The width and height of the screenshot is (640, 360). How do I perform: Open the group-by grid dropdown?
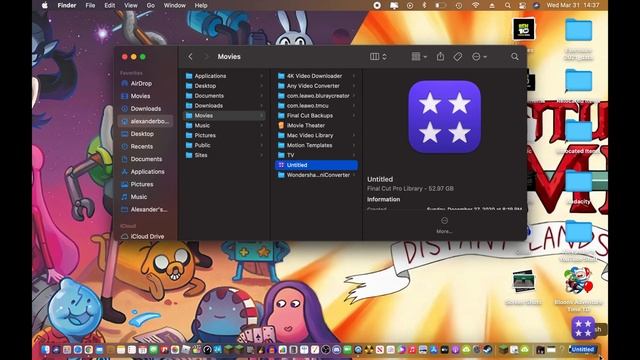419,57
